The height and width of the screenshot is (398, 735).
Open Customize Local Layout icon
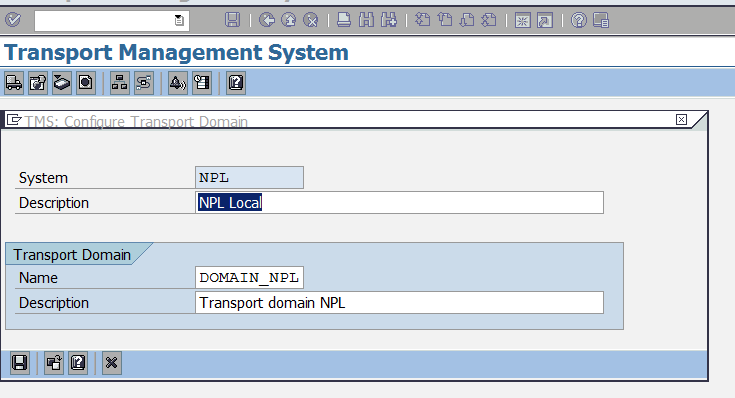pos(601,20)
